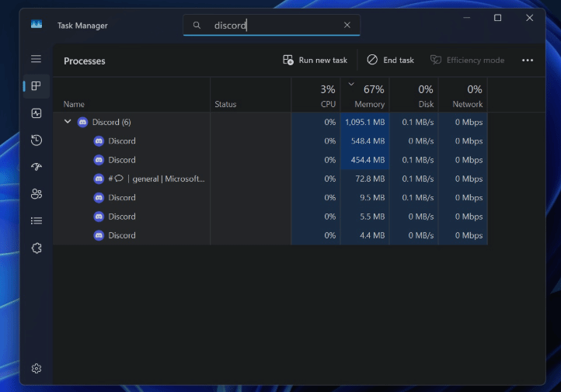
Task: Select the Discord process using 9.5 MB
Action: pyautogui.click(x=270, y=198)
